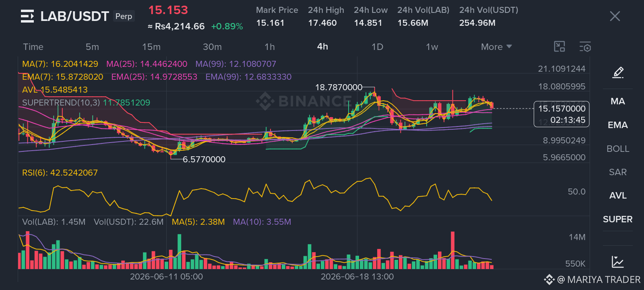Click the 21.1091244 price axis label
Viewport: 644px width, 290px height.
click(562, 69)
